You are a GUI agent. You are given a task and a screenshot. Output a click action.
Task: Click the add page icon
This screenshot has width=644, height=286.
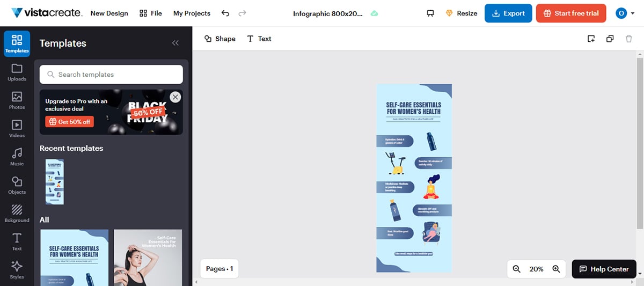point(591,39)
